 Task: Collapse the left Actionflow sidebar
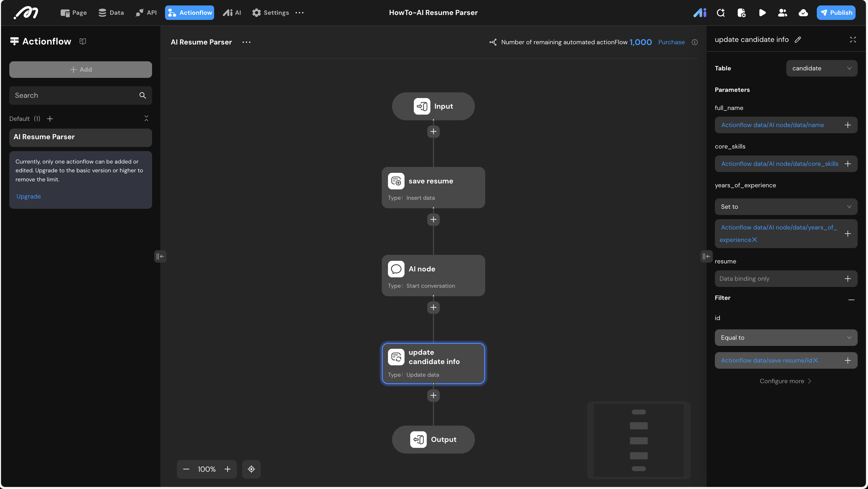point(160,256)
